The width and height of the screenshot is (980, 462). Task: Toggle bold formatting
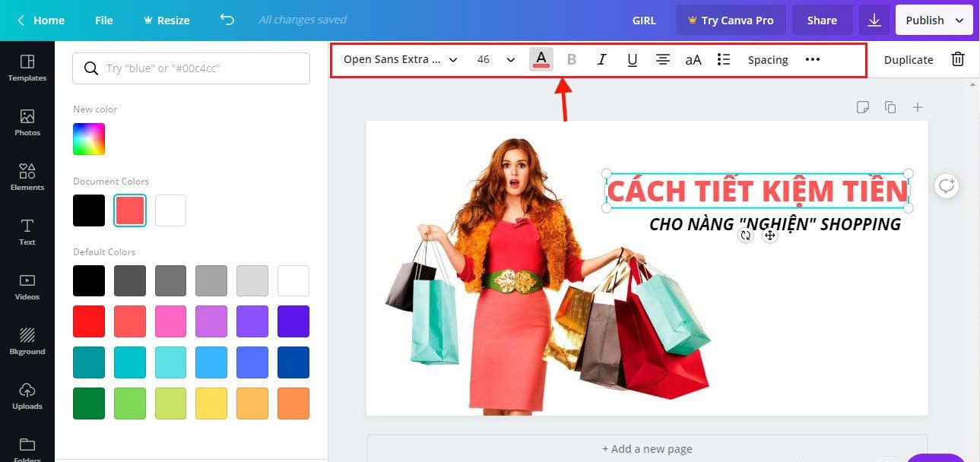pyautogui.click(x=572, y=59)
